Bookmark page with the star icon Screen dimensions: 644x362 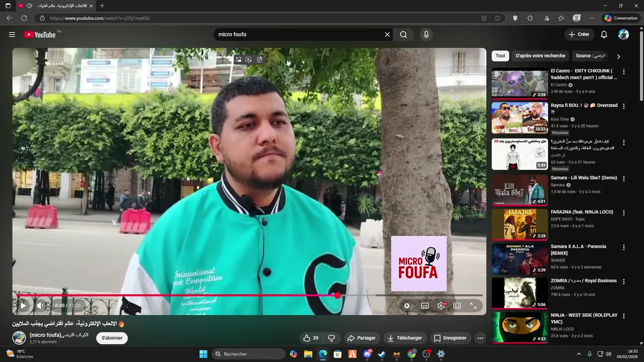[498, 18]
